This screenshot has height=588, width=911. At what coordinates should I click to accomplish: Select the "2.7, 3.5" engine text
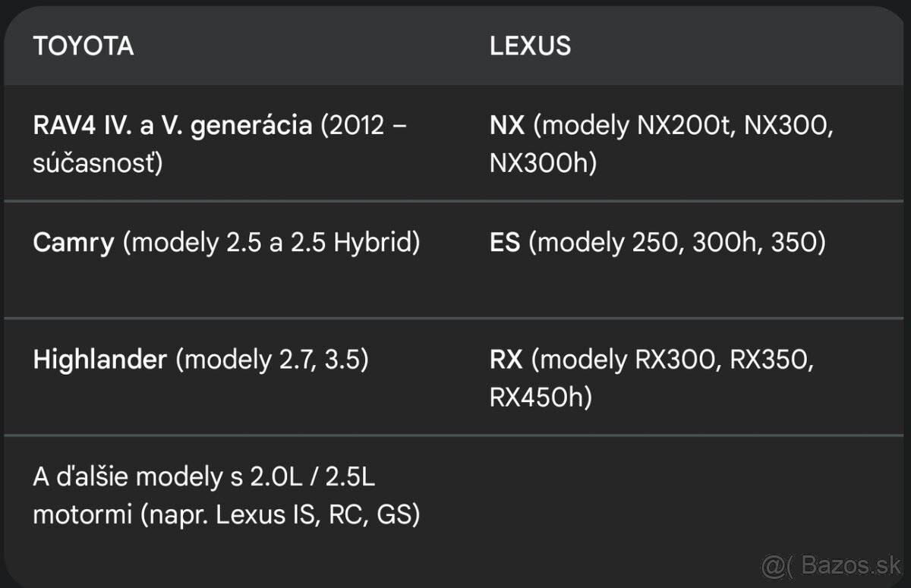click(324, 360)
